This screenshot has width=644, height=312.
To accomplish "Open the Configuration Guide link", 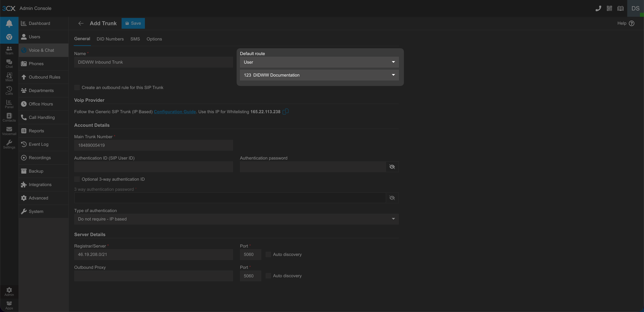I will pyautogui.click(x=174, y=112).
